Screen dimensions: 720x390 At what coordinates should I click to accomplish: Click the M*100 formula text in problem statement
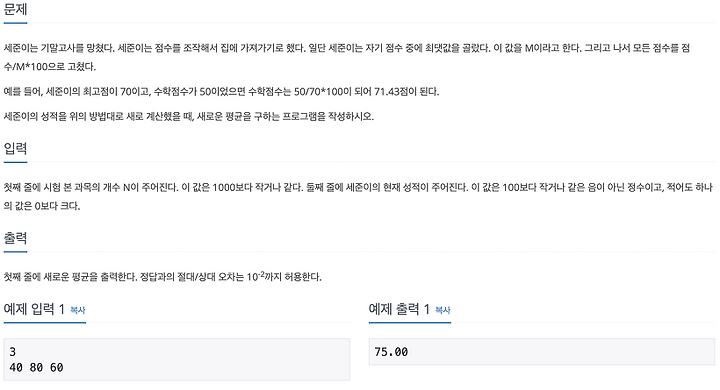(33, 67)
